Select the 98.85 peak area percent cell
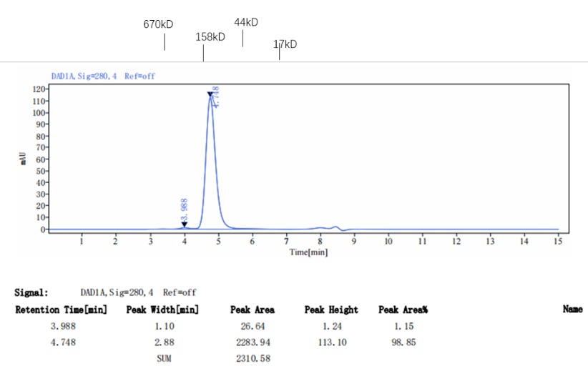This screenshot has height=366, width=588. [x=403, y=342]
